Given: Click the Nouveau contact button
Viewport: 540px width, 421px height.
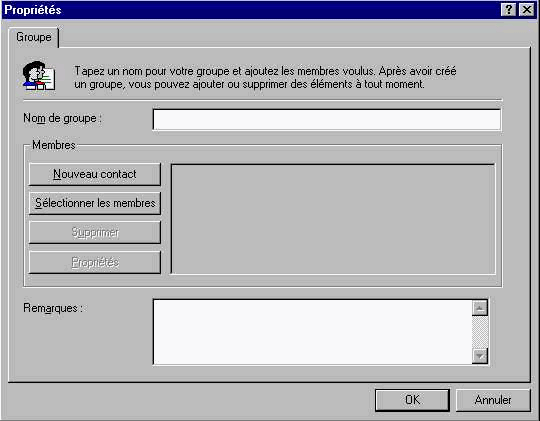Looking at the screenshot, I should [x=95, y=174].
